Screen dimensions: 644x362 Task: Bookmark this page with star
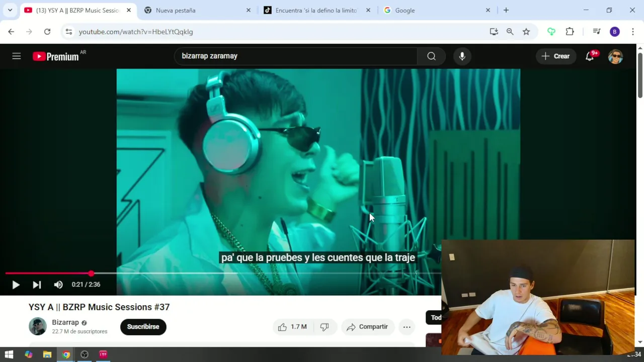pos(526,32)
